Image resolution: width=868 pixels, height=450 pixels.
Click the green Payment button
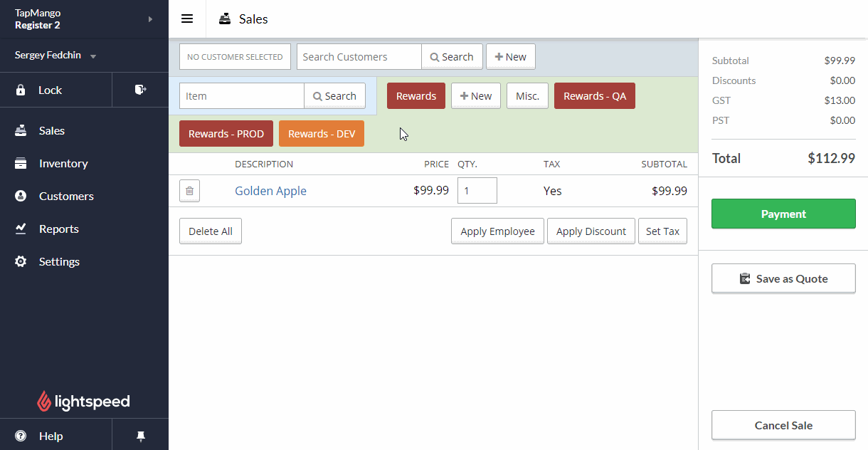point(783,213)
